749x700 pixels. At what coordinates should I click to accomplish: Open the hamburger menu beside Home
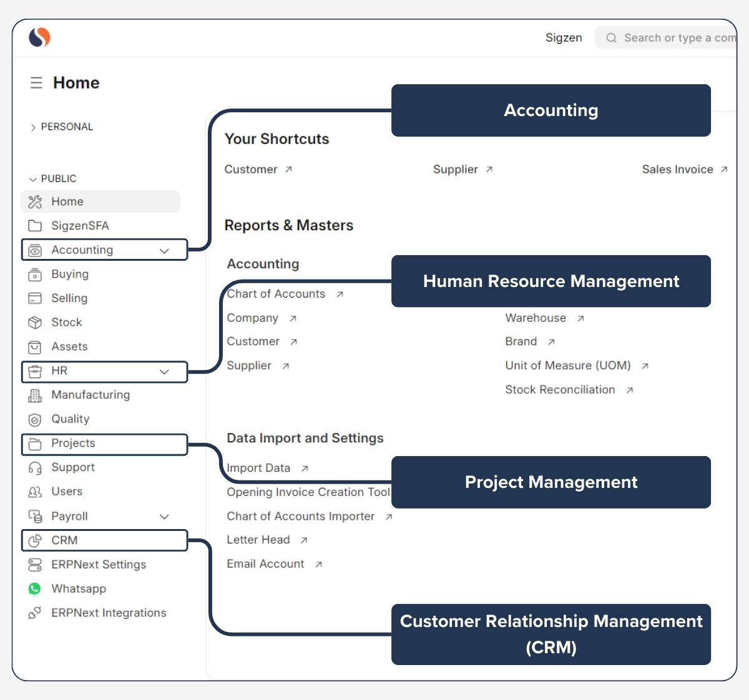[x=36, y=82]
